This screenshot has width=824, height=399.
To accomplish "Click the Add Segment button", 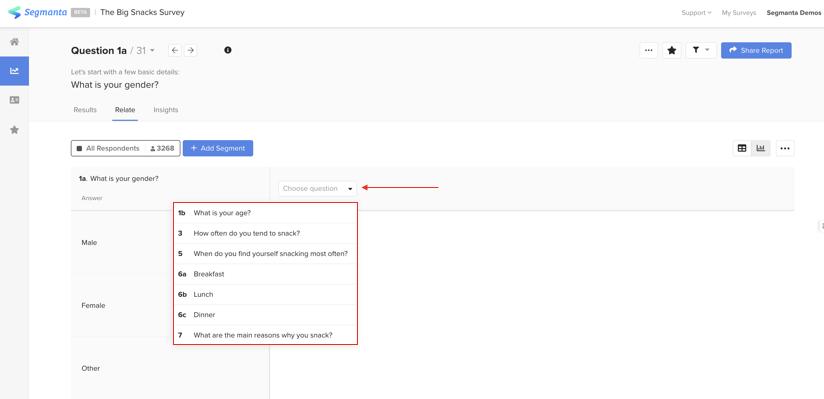I will click(218, 148).
